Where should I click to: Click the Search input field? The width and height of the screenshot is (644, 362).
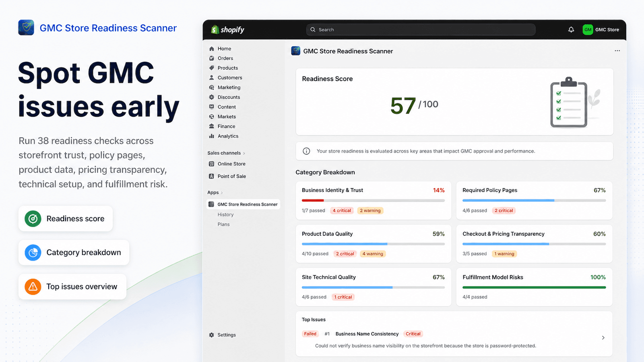click(x=421, y=29)
